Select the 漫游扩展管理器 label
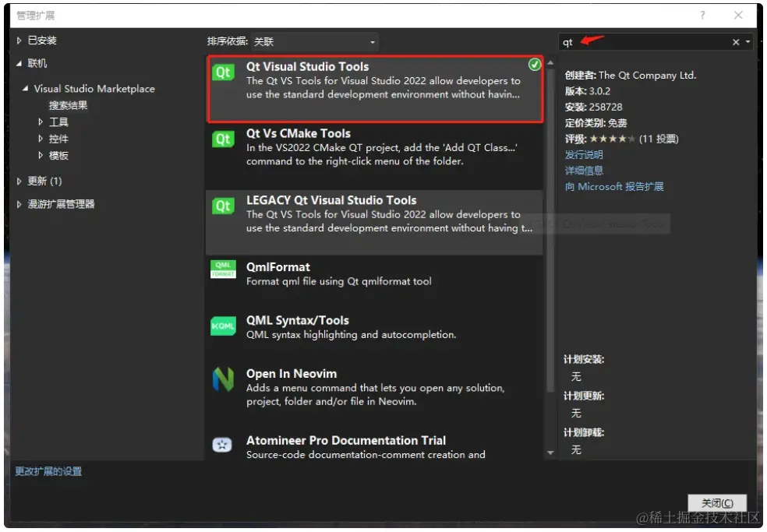 coord(61,204)
